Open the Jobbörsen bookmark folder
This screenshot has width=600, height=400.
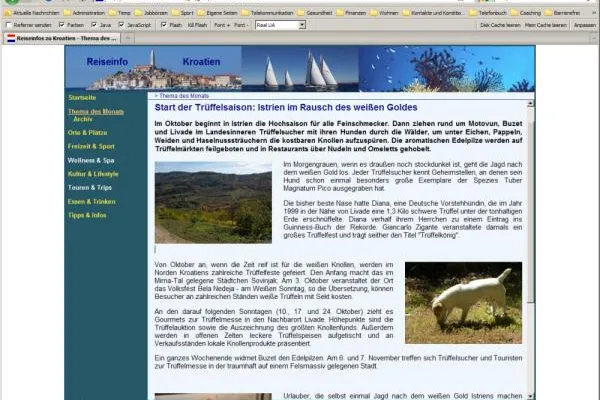(x=151, y=13)
